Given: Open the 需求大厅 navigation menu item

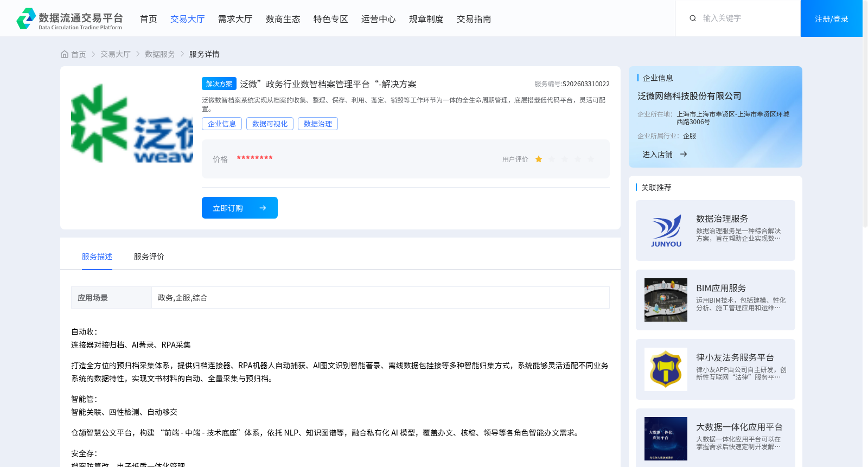Looking at the screenshot, I should pyautogui.click(x=235, y=19).
